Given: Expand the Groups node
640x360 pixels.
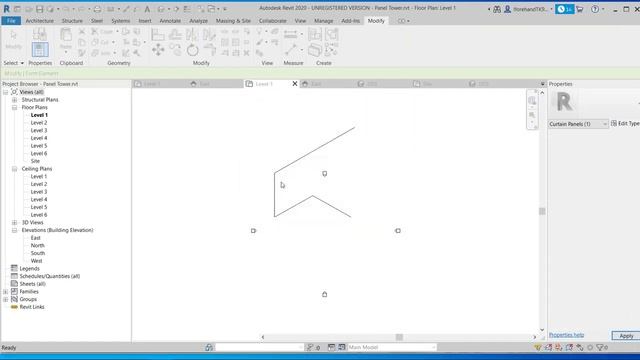Looking at the screenshot, I should 6,299.
